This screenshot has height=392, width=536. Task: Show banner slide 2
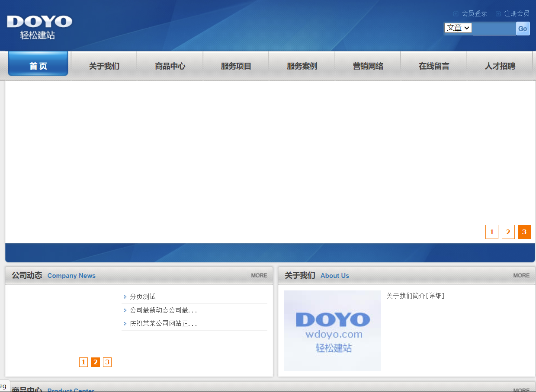tap(508, 232)
